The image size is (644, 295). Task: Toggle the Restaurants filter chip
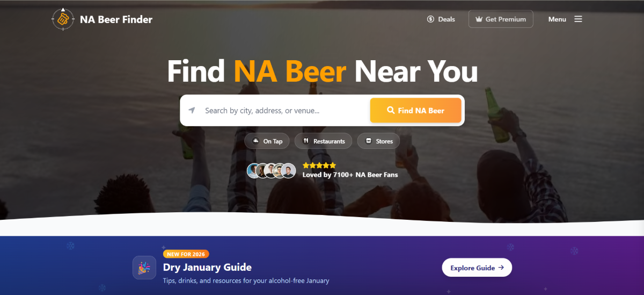(324, 141)
